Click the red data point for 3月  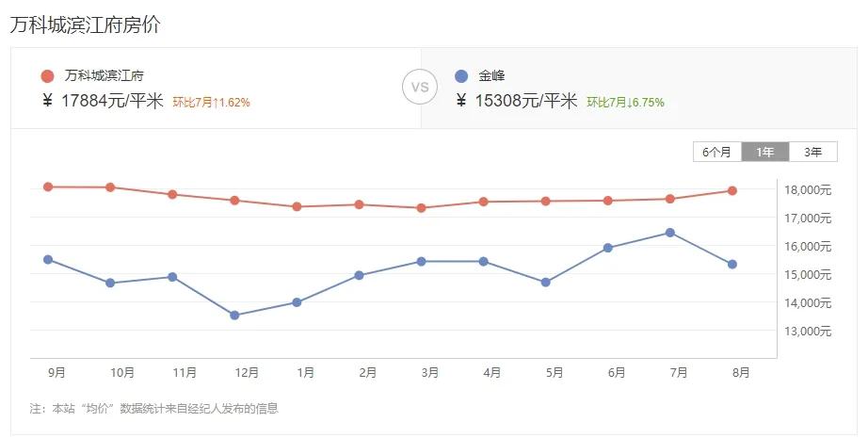421,207
